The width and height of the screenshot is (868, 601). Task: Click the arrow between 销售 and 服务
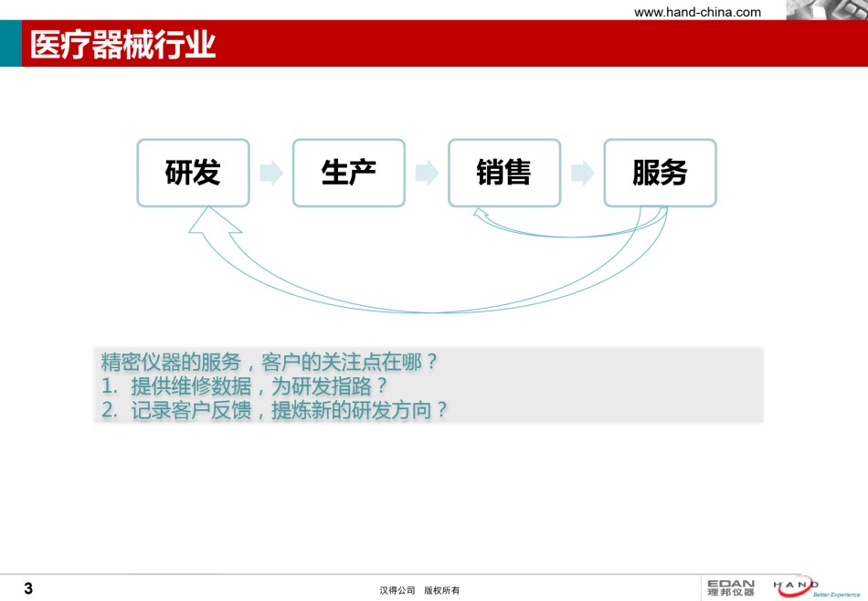pos(582,173)
